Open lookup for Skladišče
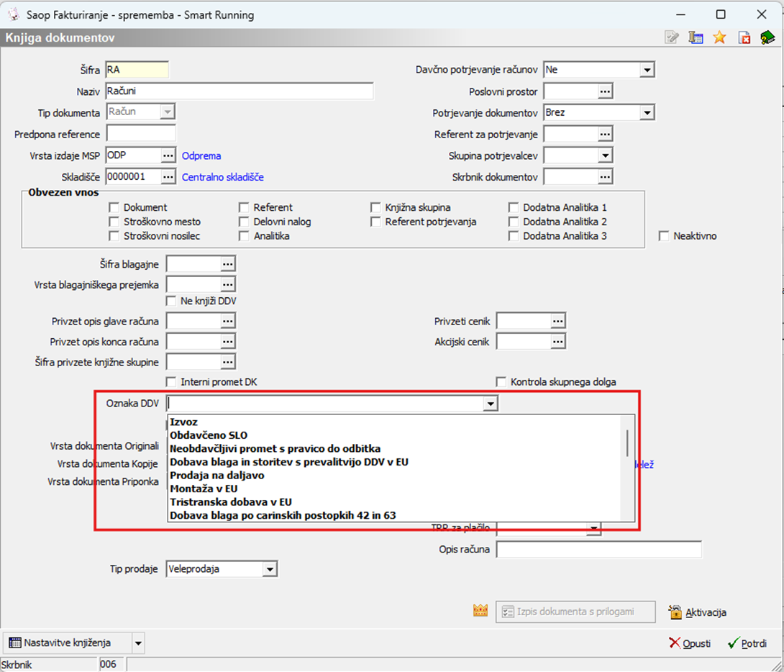 168,176
